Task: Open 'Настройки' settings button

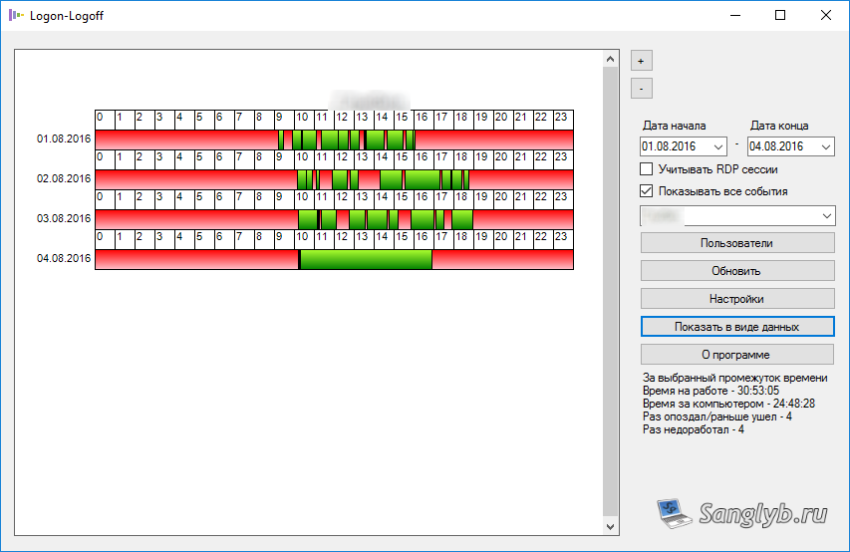Action: 737,299
